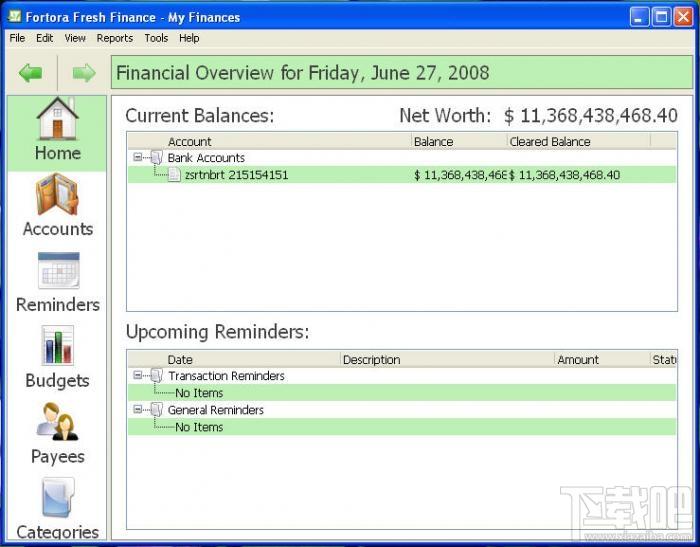Screen dimensions: 700x547
Task: Collapse the General Reminders tree node
Action: [137, 410]
